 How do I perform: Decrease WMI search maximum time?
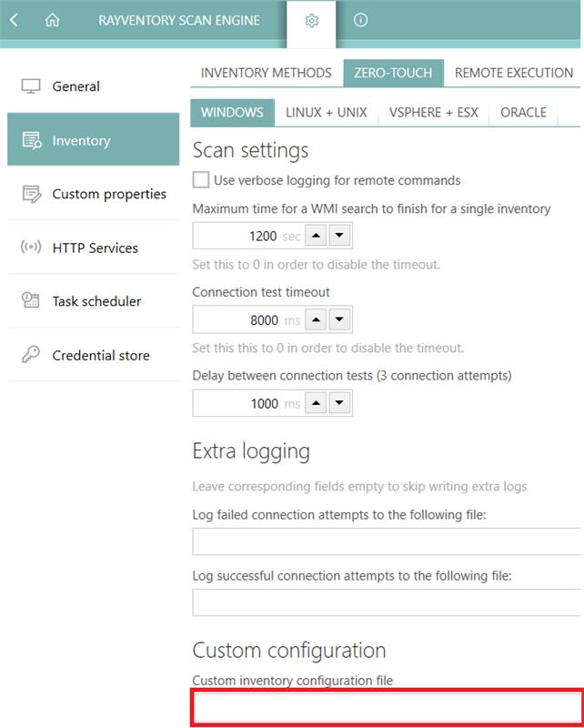coord(339,236)
